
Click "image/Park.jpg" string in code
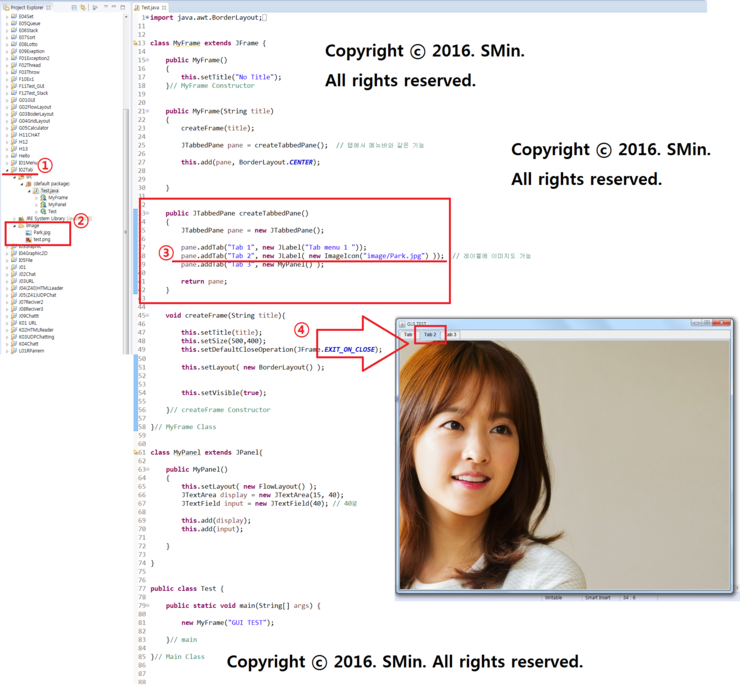click(x=395, y=256)
